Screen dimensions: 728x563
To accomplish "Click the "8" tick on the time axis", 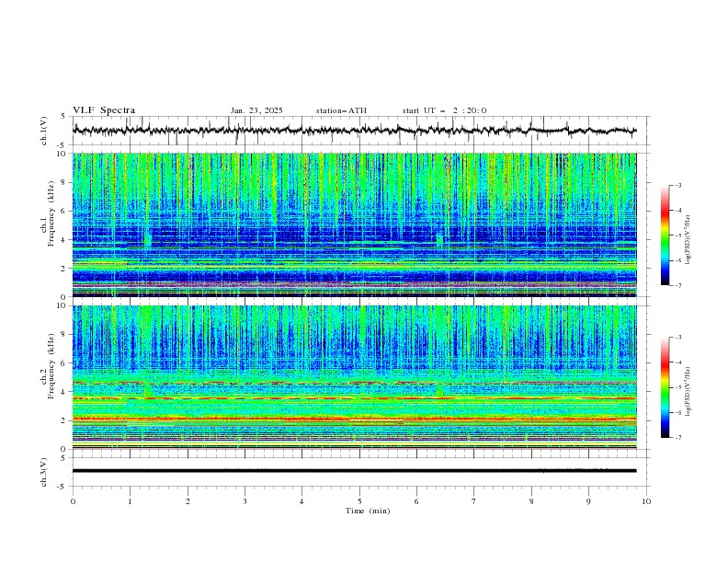I will pyautogui.click(x=531, y=501).
